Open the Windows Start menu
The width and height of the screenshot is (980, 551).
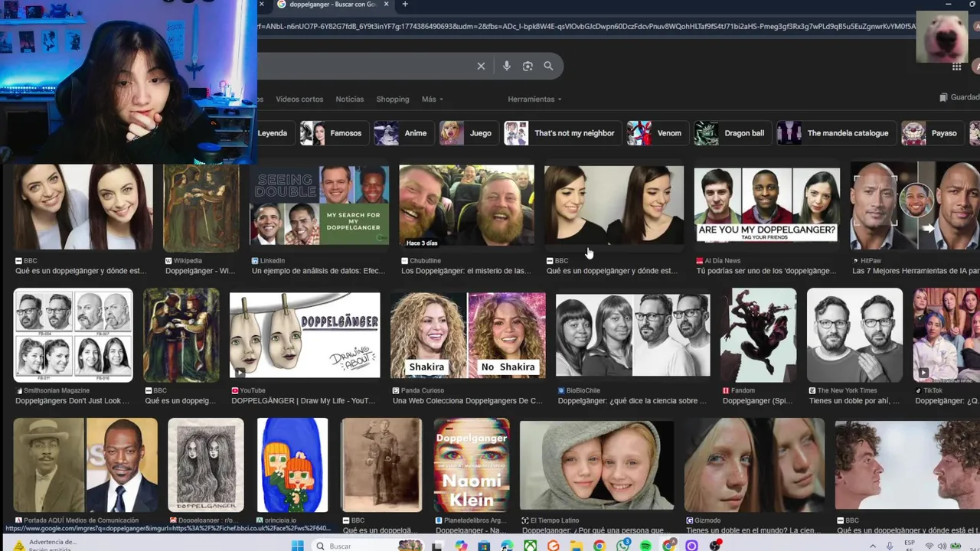coord(297,546)
